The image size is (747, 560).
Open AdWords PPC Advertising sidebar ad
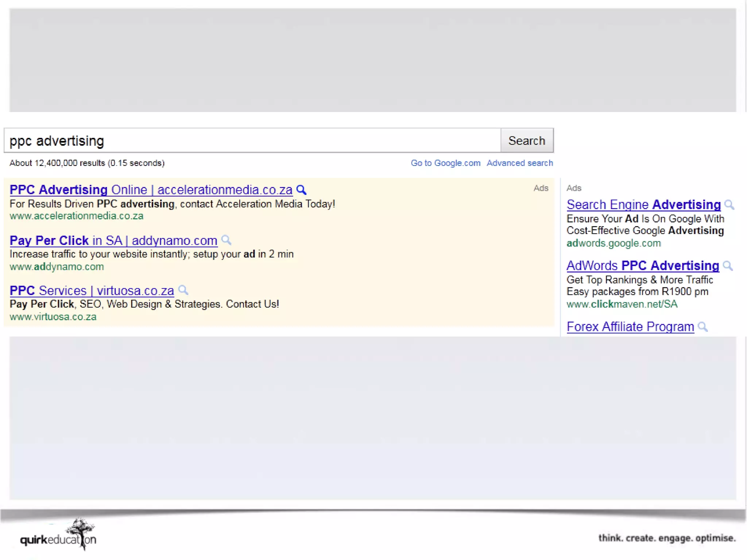point(642,266)
